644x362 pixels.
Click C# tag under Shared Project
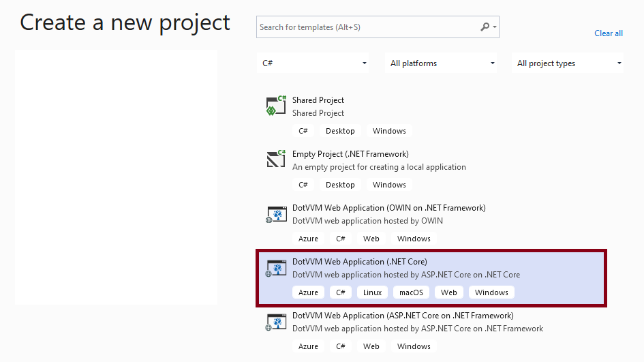(x=303, y=131)
